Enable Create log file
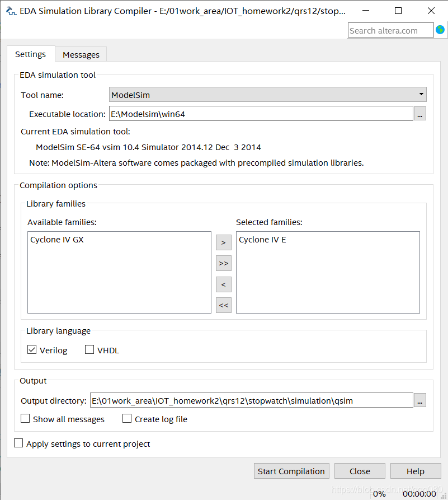The height and width of the screenshot is (500, 448). 127,418
